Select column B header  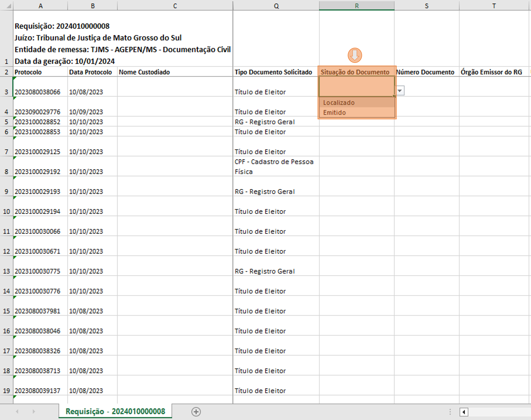93,6
